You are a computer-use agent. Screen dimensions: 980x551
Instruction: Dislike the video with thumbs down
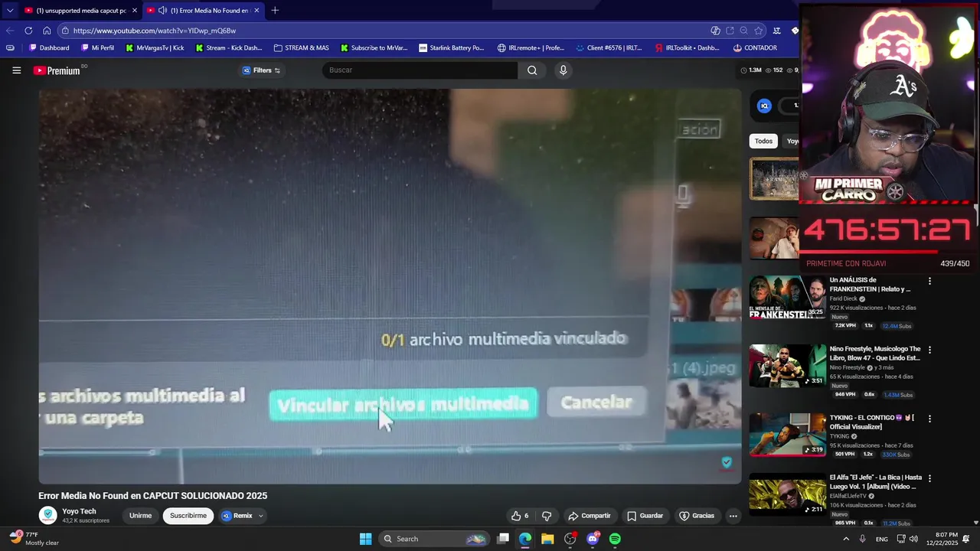click(547, 516)
